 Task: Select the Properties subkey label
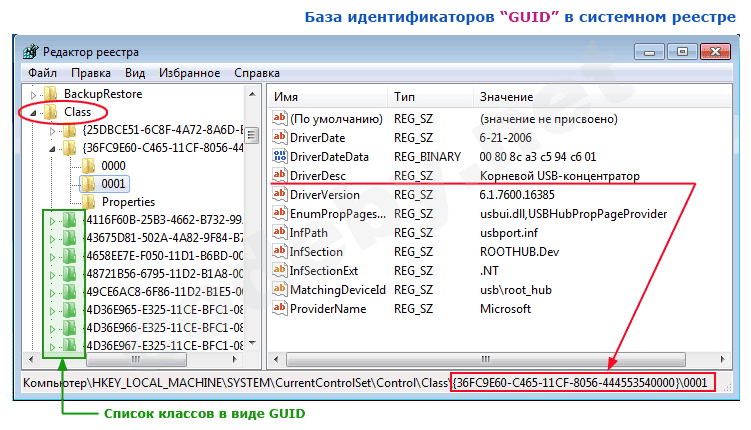pos(128,202)
